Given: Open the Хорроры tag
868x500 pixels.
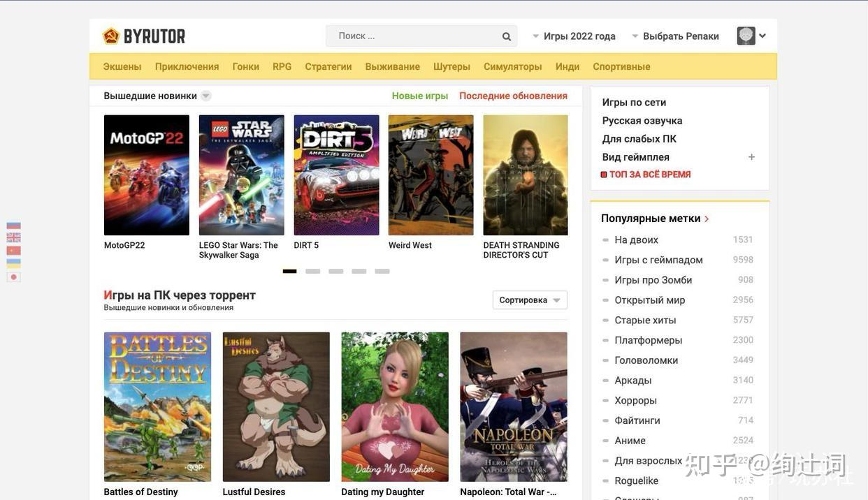Looking at the screenshot, I should [x=636, y=401].
